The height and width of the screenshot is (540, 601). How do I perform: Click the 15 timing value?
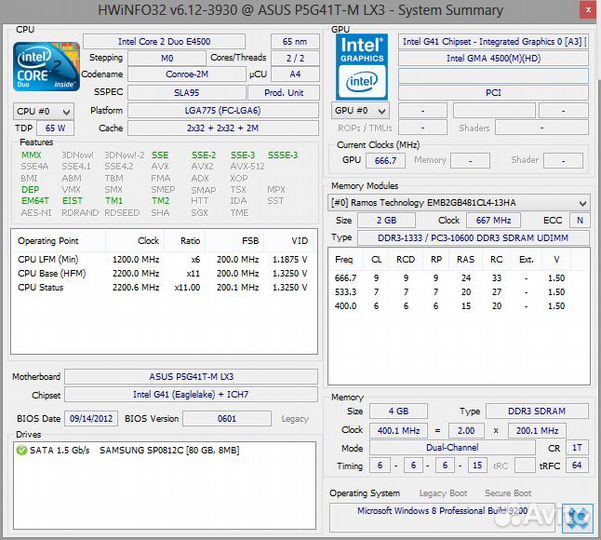(x=477, y=466)
